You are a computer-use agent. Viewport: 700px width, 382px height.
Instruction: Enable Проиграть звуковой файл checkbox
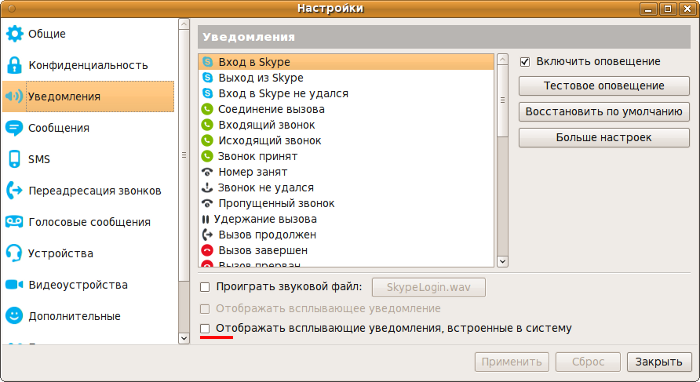(x=205, y=287)
